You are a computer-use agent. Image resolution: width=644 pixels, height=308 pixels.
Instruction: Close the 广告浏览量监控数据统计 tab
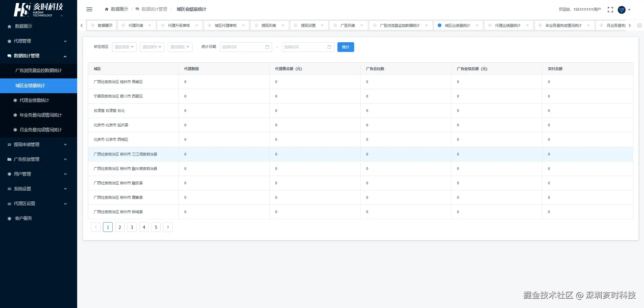pyautogui.click(x=426, y=25)
